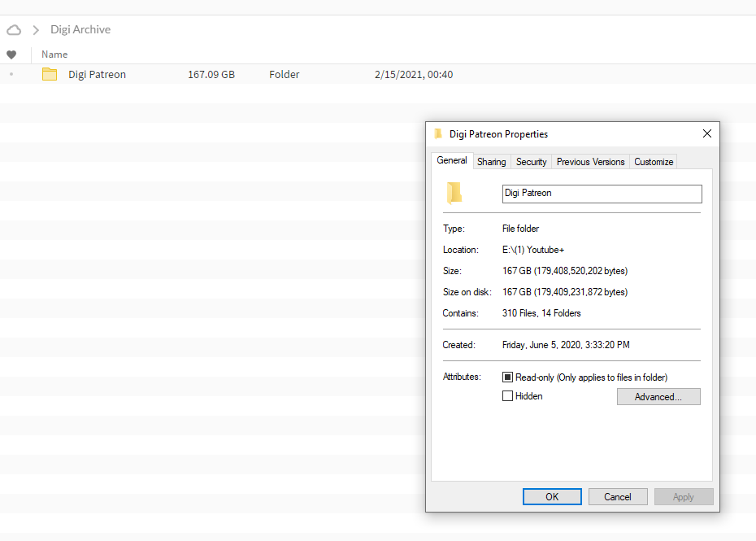Screen dimensions: 756x541
Task: Sort by the Name column header
Action: pyautogui.click(x=54, y=55)
